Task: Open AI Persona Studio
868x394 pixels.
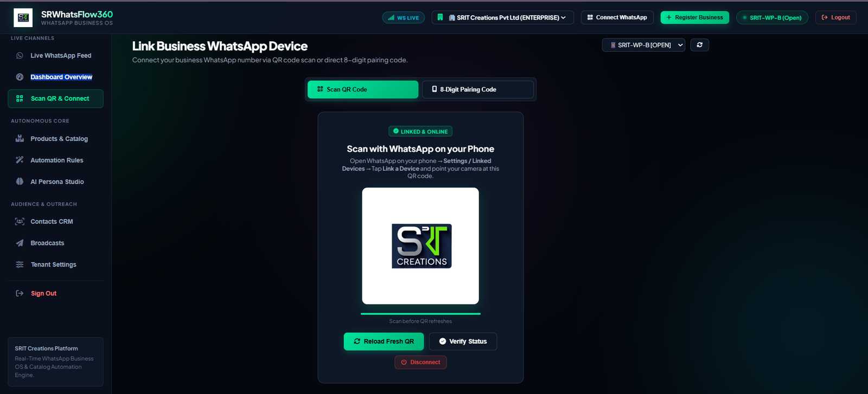Action: point(55,182)
